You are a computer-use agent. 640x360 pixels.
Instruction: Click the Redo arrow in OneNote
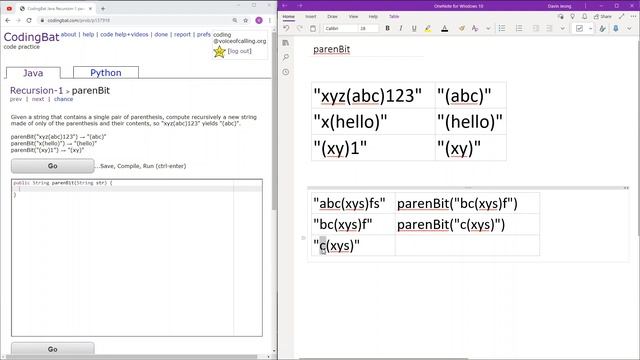point(300,29)
